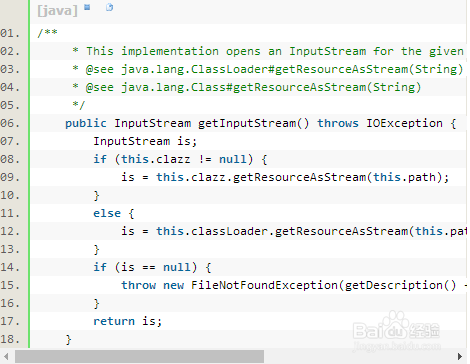Click 'getInputStream()' in the method signature
Image resolution: width=470 pixels, height=364 pixels.
tap(254, 123)
